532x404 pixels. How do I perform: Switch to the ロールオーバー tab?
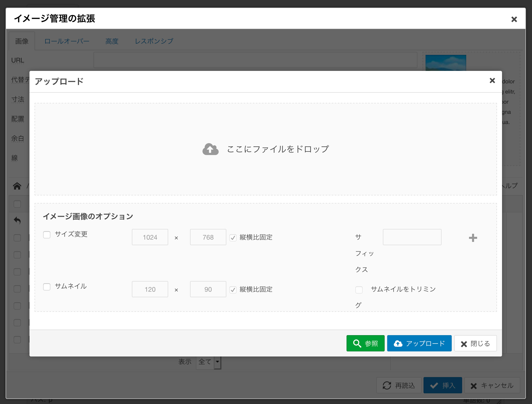coord(67,41)
